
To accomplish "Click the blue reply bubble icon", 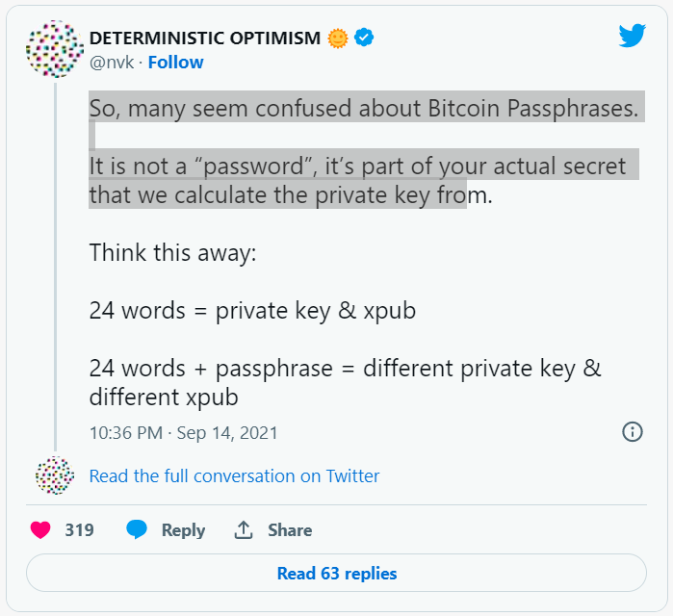I will pos(137,529).
